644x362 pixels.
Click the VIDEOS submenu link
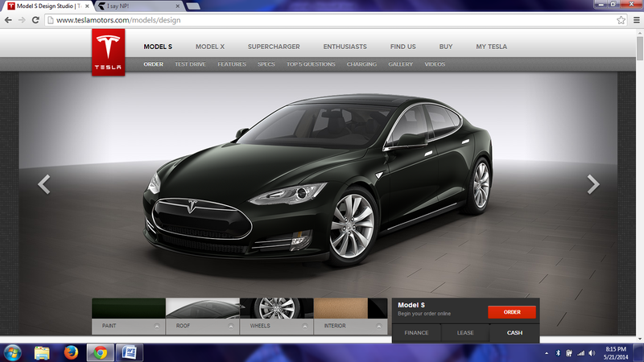coord(435,64)
